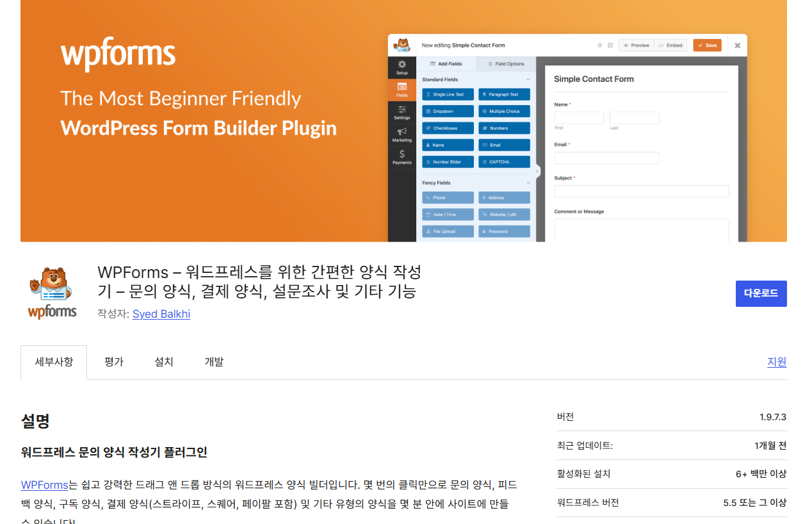Click the First name input in form preview
The image size is (812, 524).
tap(579, 118)
